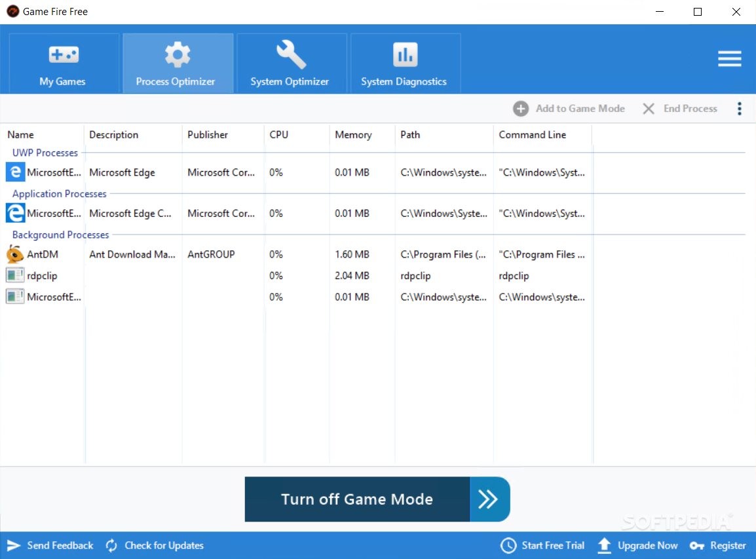Sort by the Path column header
756x559 pixels.
pyautogui.click(x=410, y=135)
